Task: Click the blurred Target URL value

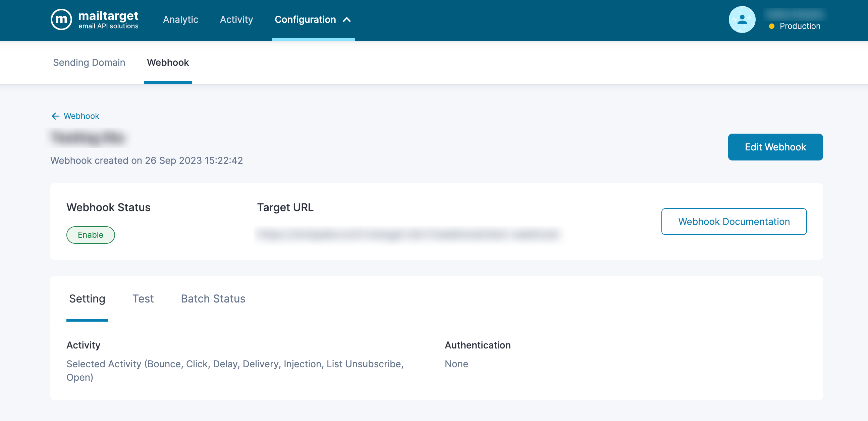Action: (x=408, y=234)
